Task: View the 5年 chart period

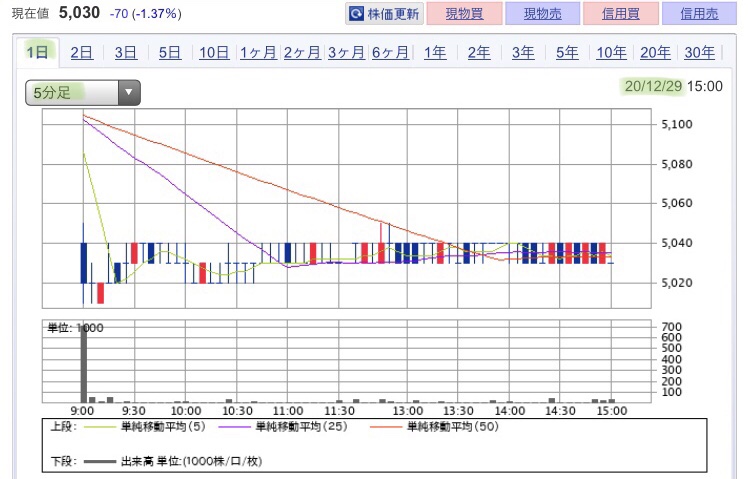Action: pos(567,52)
